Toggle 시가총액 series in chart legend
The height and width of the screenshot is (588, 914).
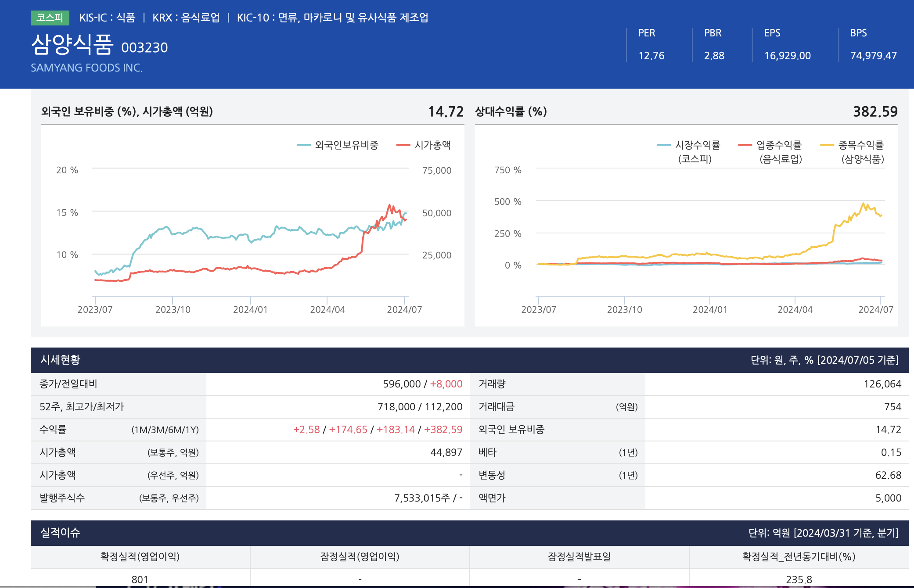[432, 145]
